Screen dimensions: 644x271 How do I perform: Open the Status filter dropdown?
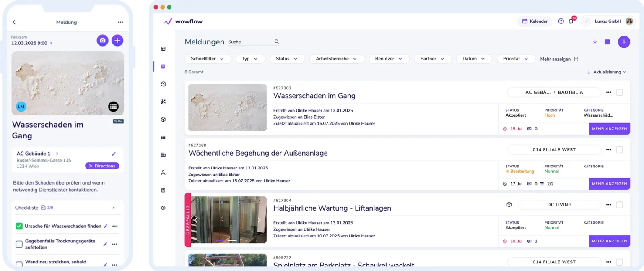[287, 59]
